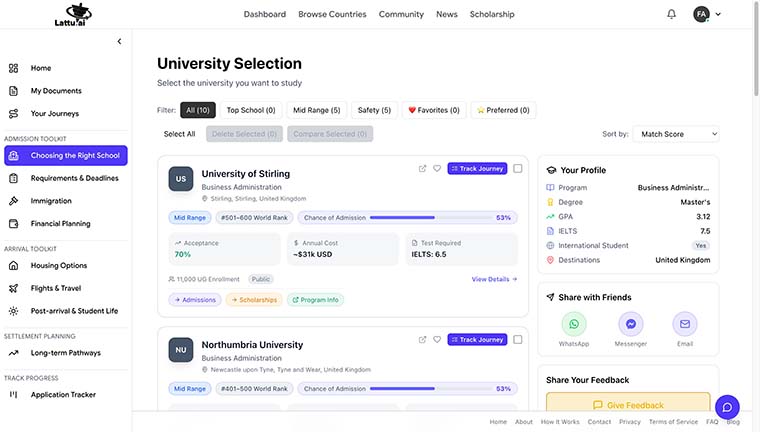Filter by Preferred (0)
Image resolution: width=760 pixels, height=432 pixels.
click(503, 110)
